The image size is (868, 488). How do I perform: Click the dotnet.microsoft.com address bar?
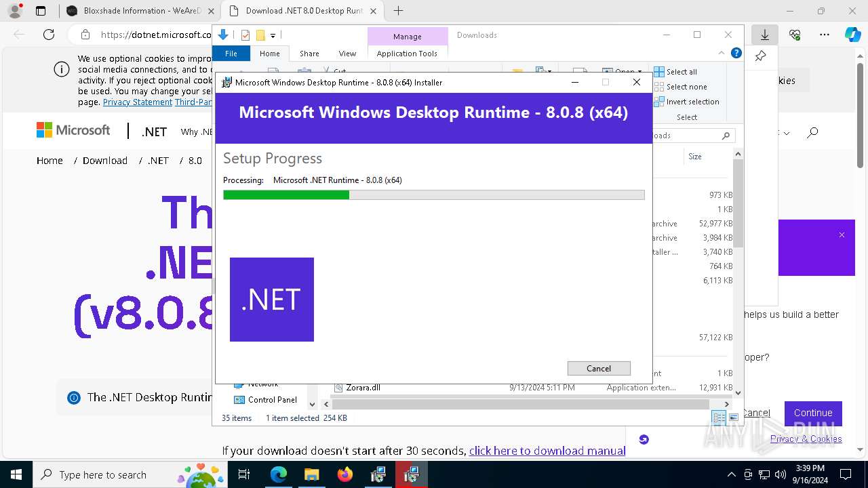(156, 35)
